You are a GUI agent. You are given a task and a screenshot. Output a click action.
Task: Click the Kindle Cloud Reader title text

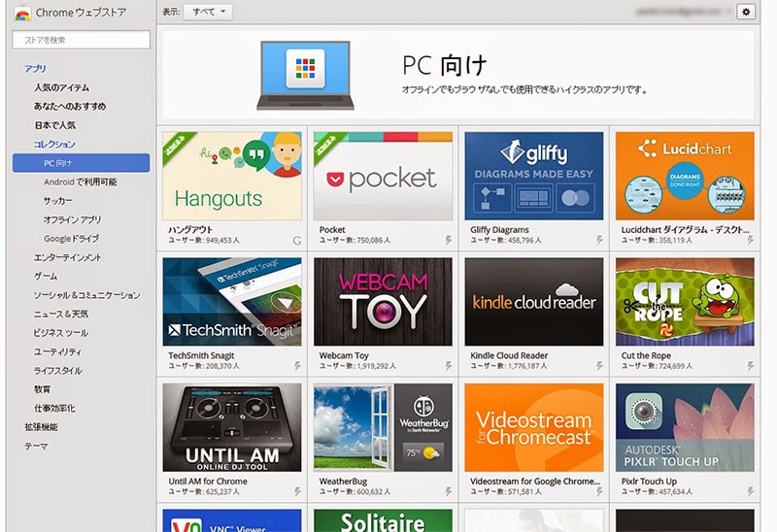(509, 355)
